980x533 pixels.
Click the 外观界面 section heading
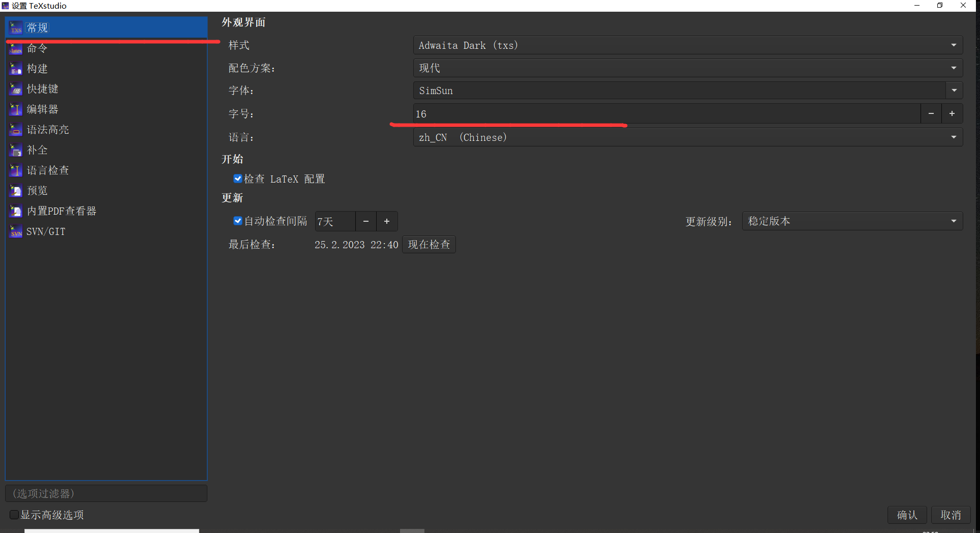click(x=243, y=22)
